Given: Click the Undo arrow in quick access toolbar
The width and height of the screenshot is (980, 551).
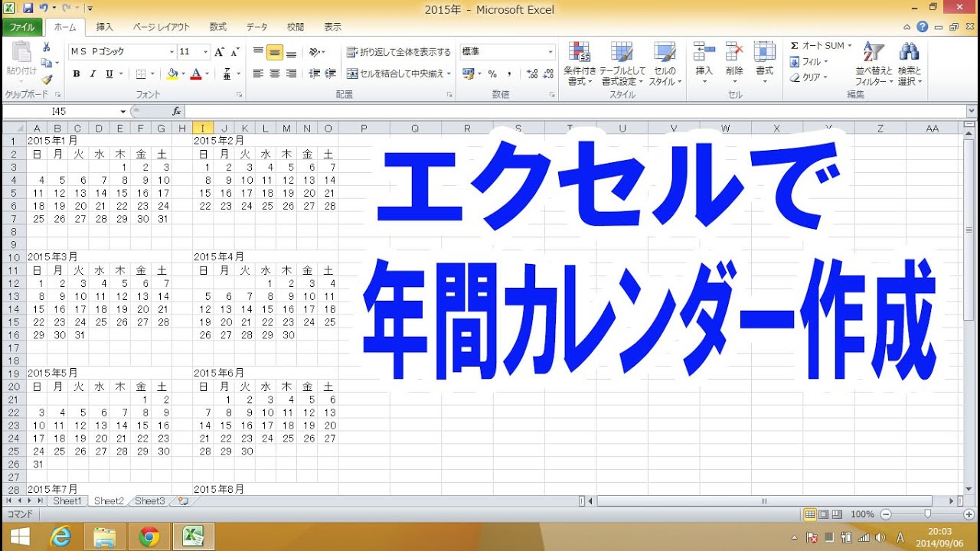Looking at the screenshot, I should click(x=44, y=8).
